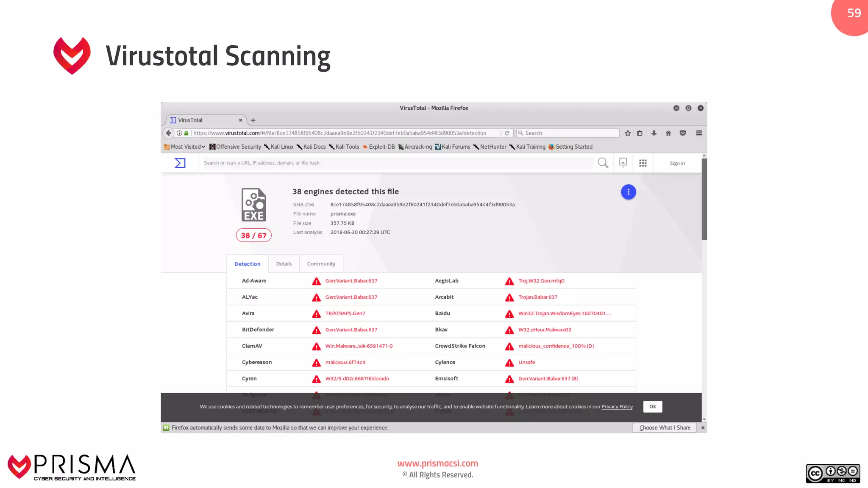Open the Kali Docs bookmark
868x488 pixels.
pyautogui.click(x=312, y=147)
